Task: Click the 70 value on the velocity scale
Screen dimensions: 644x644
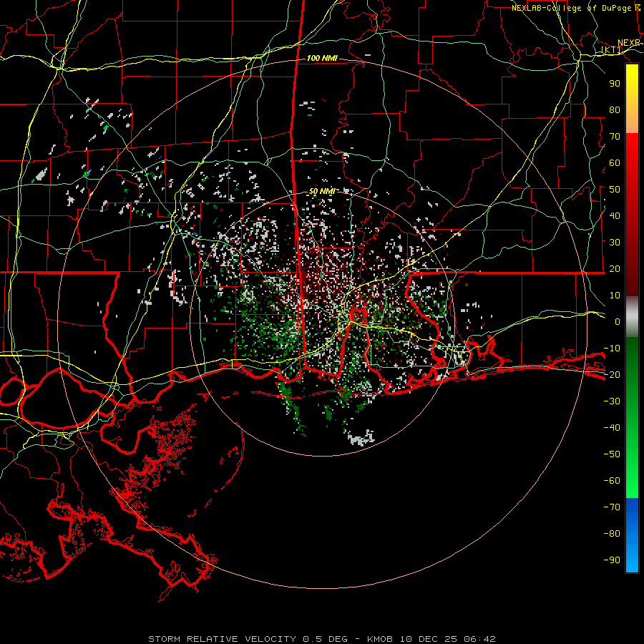Action: coord(615,137)
